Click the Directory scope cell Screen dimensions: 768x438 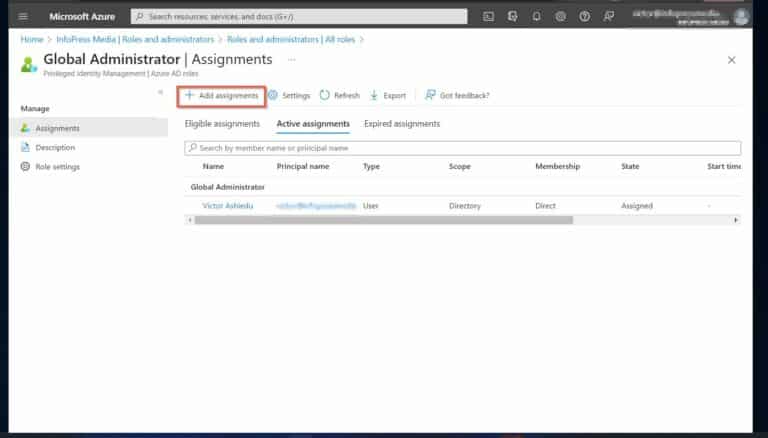(x=465, y=206)
